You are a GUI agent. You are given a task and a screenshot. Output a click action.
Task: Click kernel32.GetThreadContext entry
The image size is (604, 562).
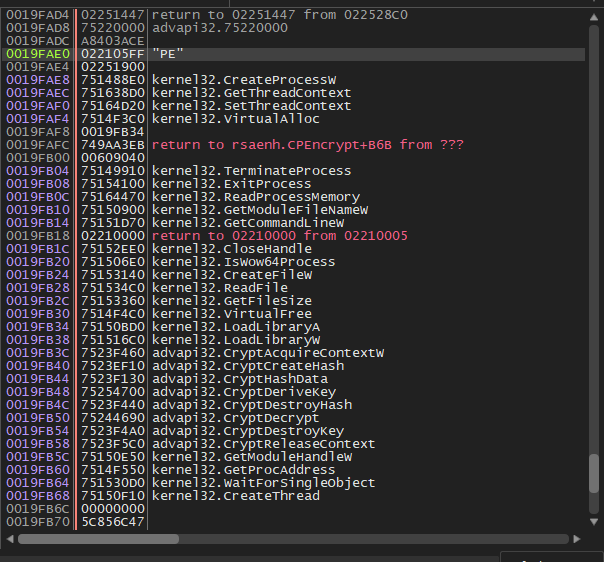(252, 93)
